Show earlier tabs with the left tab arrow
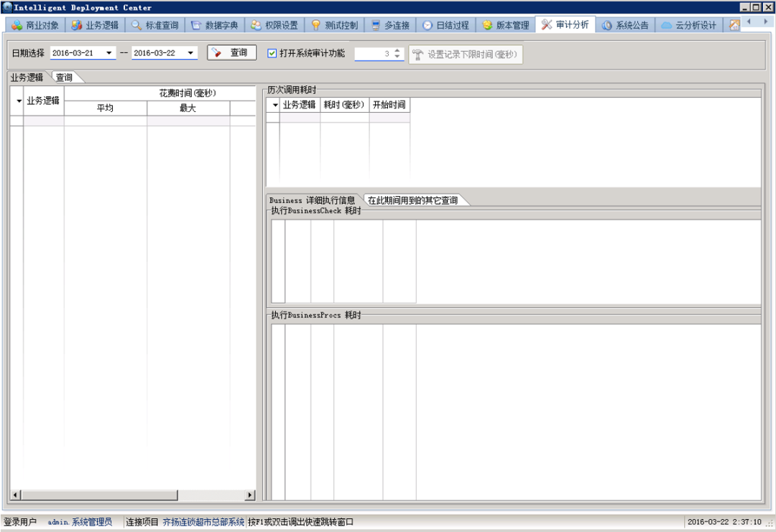 tap(749, 22)
